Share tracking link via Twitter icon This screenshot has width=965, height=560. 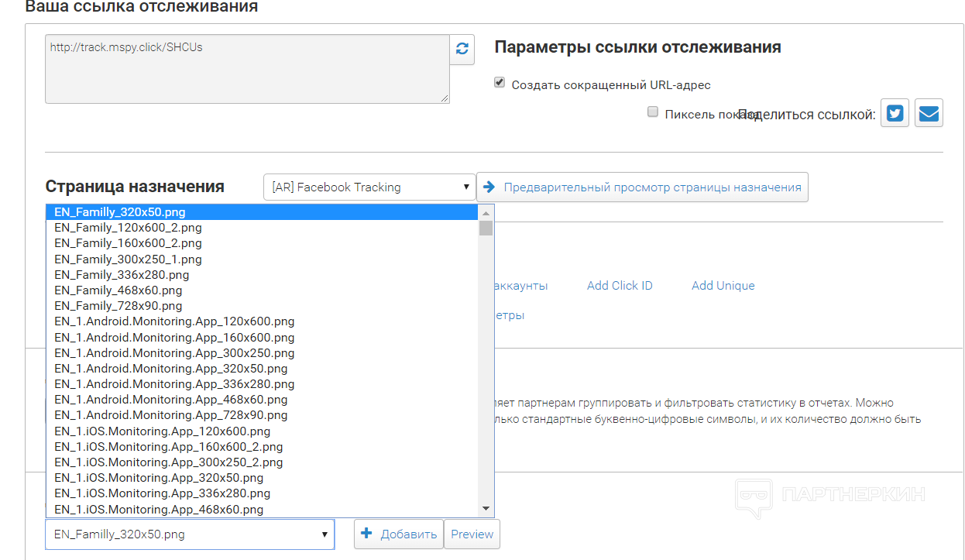tap(895, 114)
